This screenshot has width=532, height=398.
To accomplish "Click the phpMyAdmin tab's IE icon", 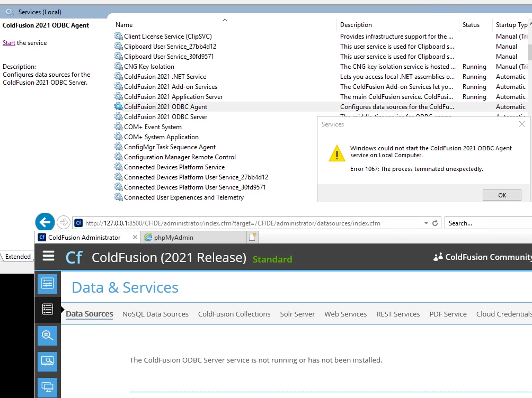I will [148, 237].
